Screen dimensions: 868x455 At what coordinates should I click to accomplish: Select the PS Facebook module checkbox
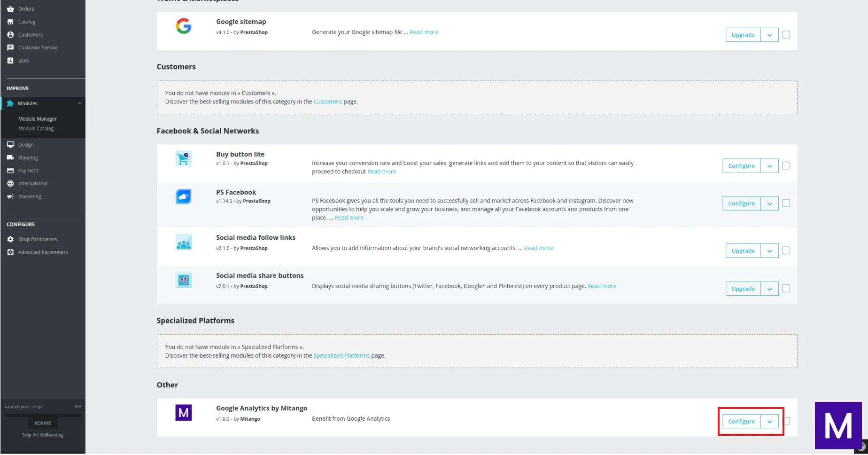pyautogui.click(x=786, y=204)
